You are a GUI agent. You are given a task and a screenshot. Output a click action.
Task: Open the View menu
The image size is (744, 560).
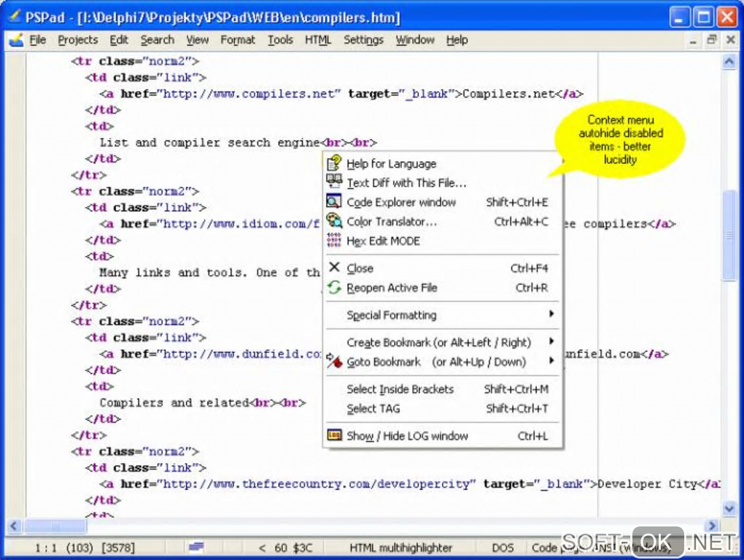point(198,40)
